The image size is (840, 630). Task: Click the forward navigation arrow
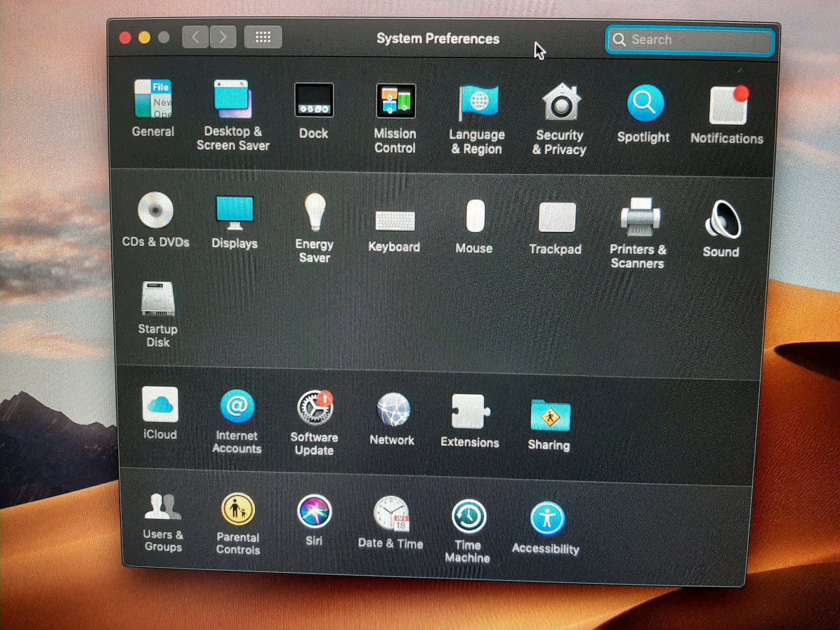223,37
